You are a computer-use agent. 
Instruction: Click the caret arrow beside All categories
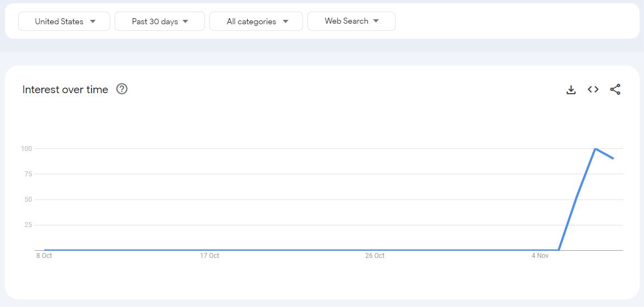coord(285,21)
